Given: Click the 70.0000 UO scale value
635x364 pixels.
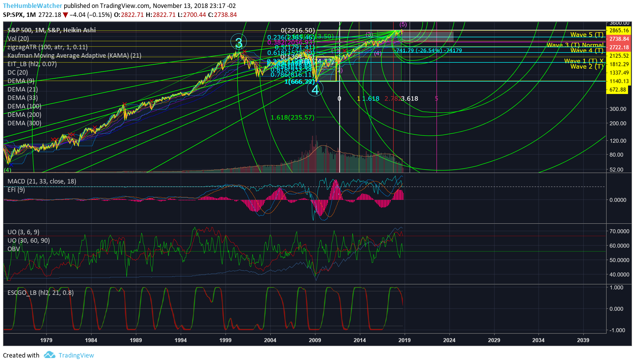Looking at the screenshot, I should point(620,231).
